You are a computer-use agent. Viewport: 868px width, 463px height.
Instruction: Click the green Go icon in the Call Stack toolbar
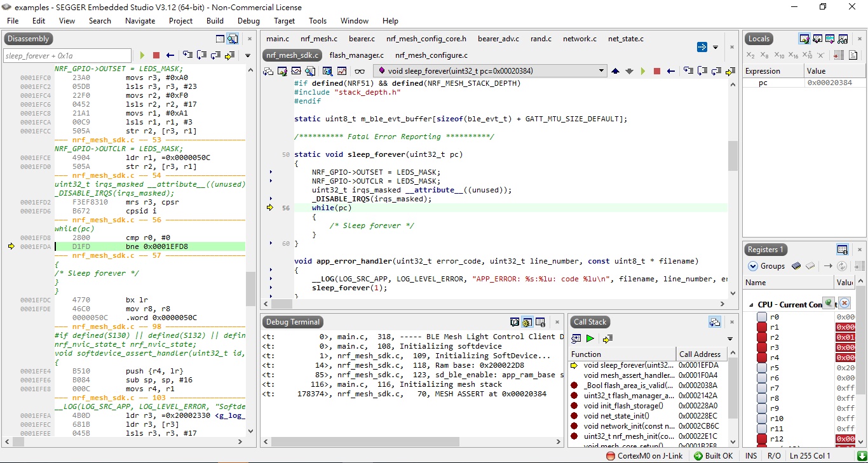pos(590,339)
